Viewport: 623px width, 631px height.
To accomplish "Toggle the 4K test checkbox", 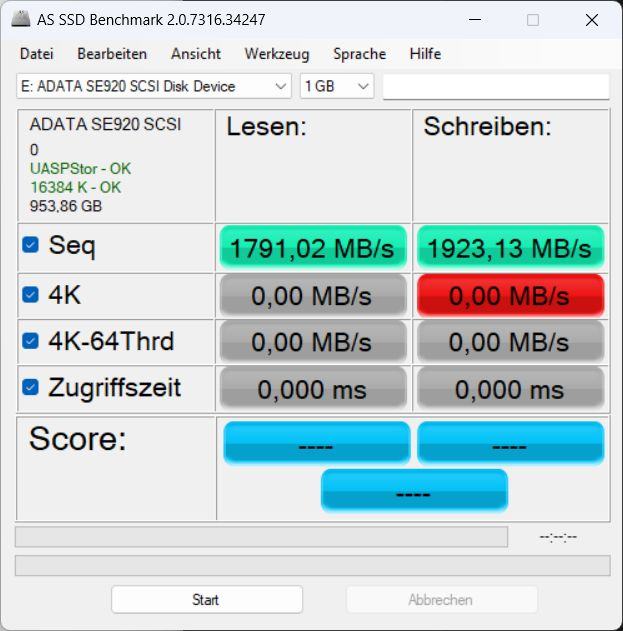I will tap(31, 295).
